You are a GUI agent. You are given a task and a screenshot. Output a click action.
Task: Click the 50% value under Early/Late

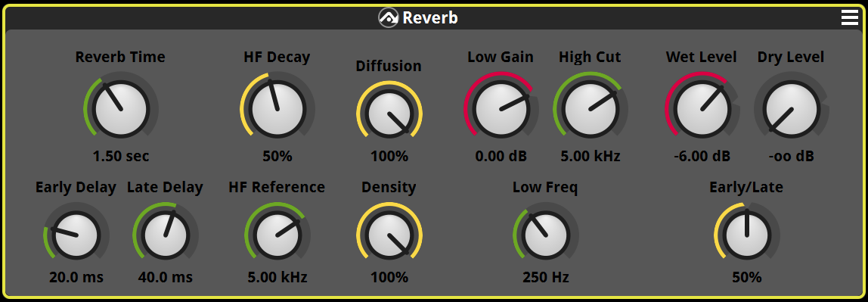[x=747, y=277]
